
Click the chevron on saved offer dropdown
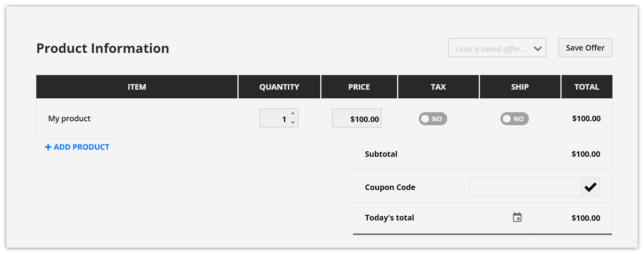pos(538,49)
